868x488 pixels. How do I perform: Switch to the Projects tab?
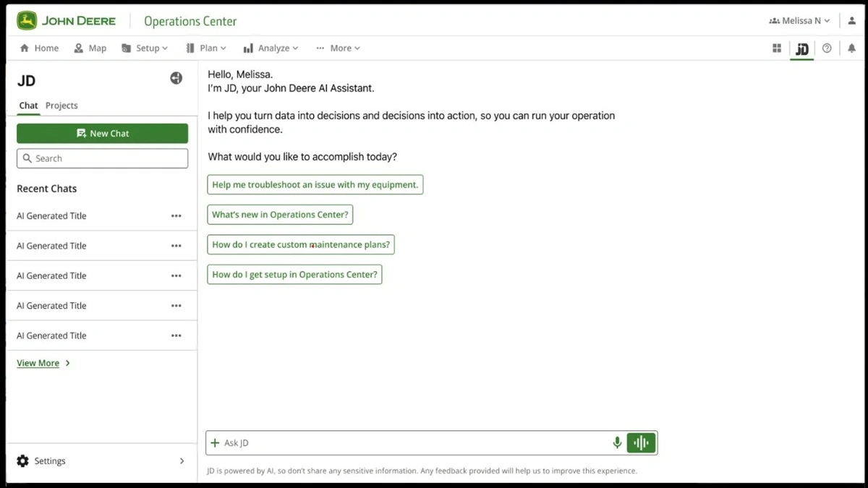pos(61,106)
